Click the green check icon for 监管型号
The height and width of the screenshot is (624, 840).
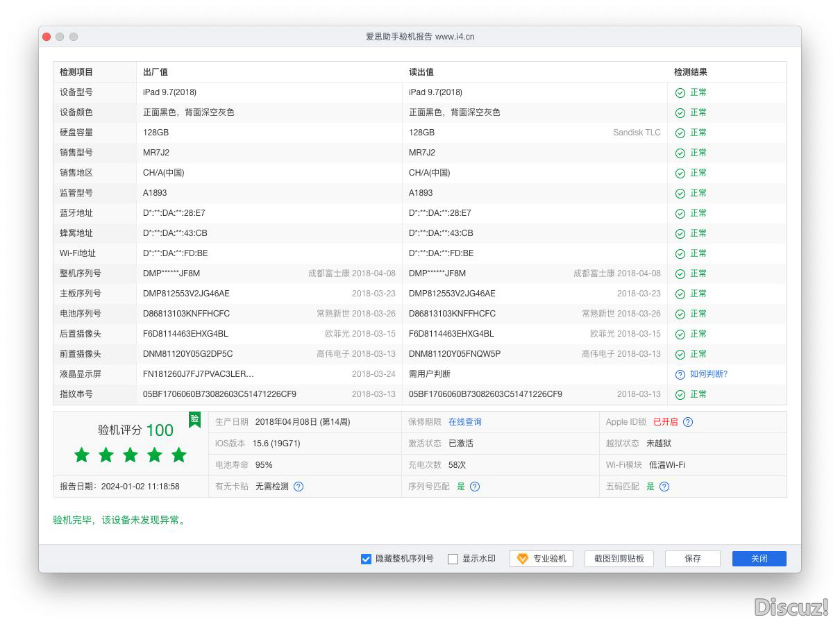680,193
